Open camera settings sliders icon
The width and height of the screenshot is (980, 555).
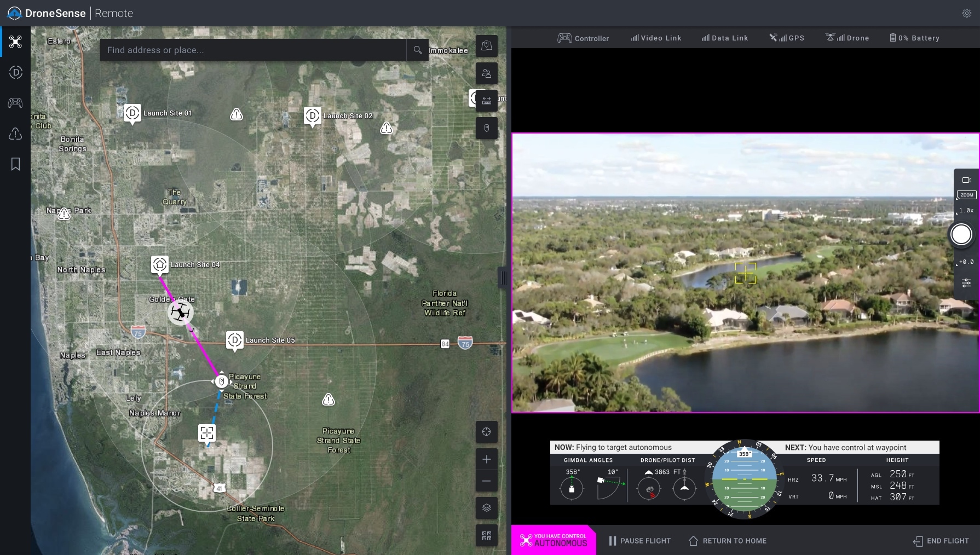pos(966,283)
